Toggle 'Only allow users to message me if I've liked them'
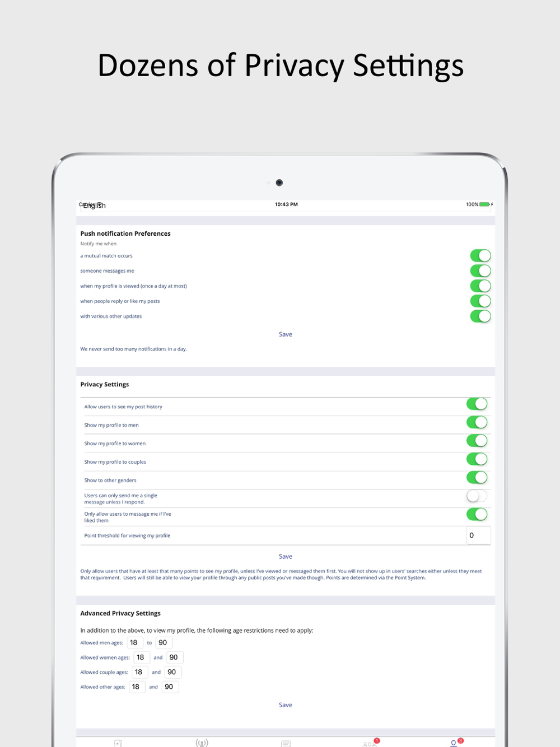The height and width of the screenshot is (747, 560). [477, 514]
